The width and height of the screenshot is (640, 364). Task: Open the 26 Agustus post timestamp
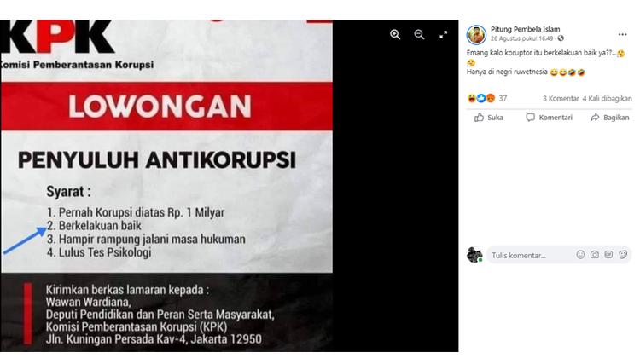(x=521, y=38)
